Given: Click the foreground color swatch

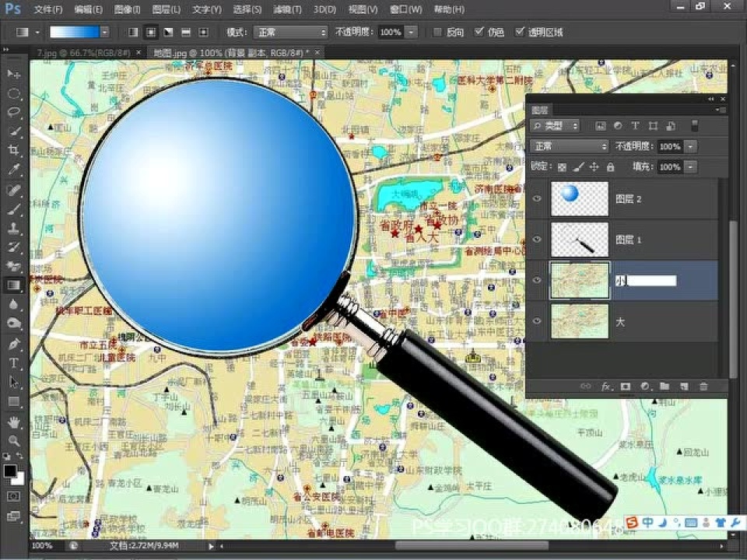Looking at the screenshot, I should point(9,471).
